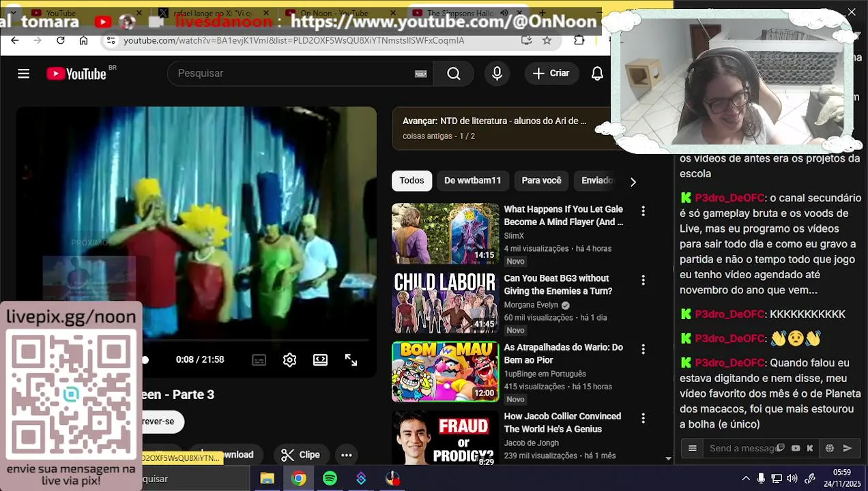The height and width of the screenshot is (491, 868).
Task: Select the Para você filter chip
Action: 541,181
